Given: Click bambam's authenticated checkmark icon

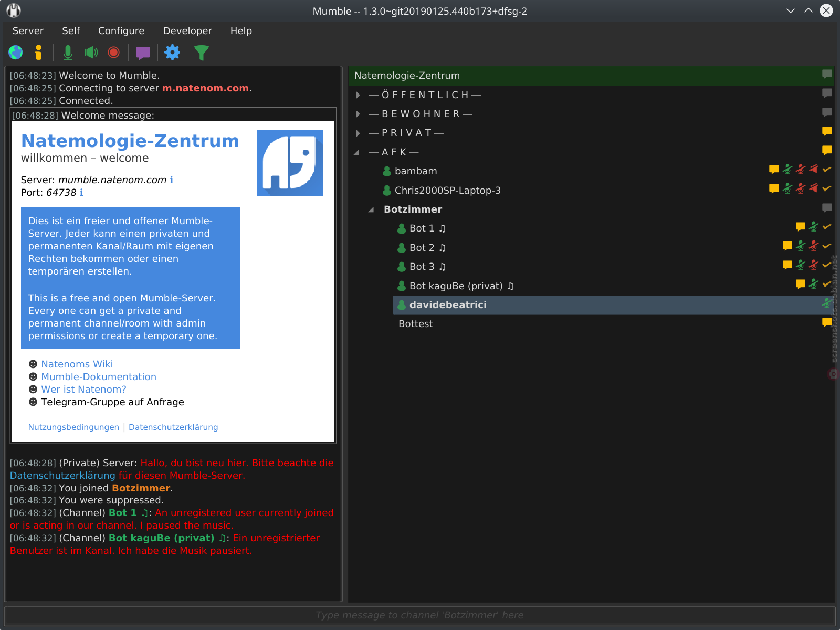Looking at the screenshot, I should point(827,169).
